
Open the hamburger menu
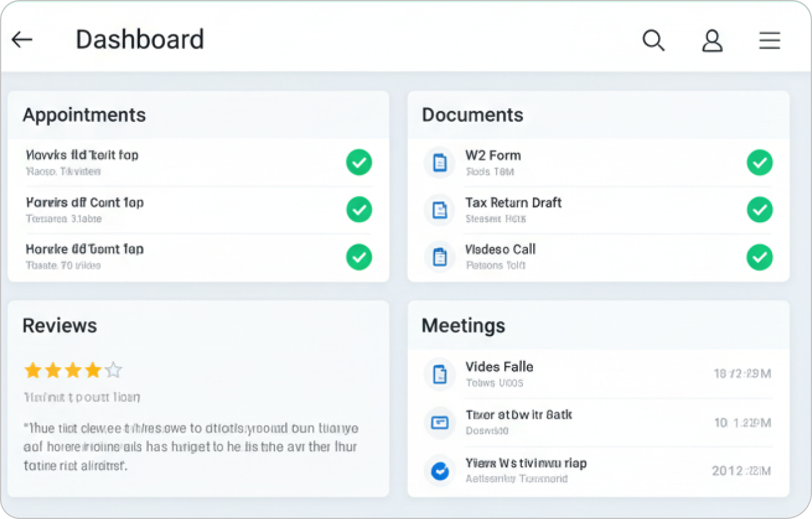(770, 40)
